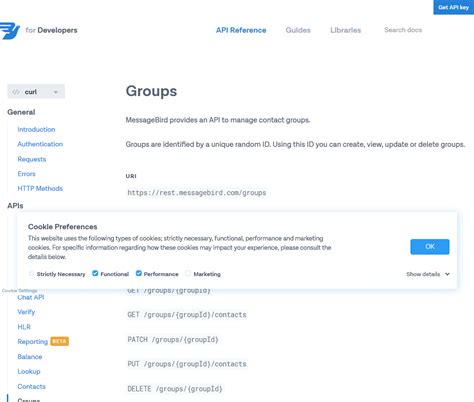
Task: Click the Search docs field
Action: 403,30
